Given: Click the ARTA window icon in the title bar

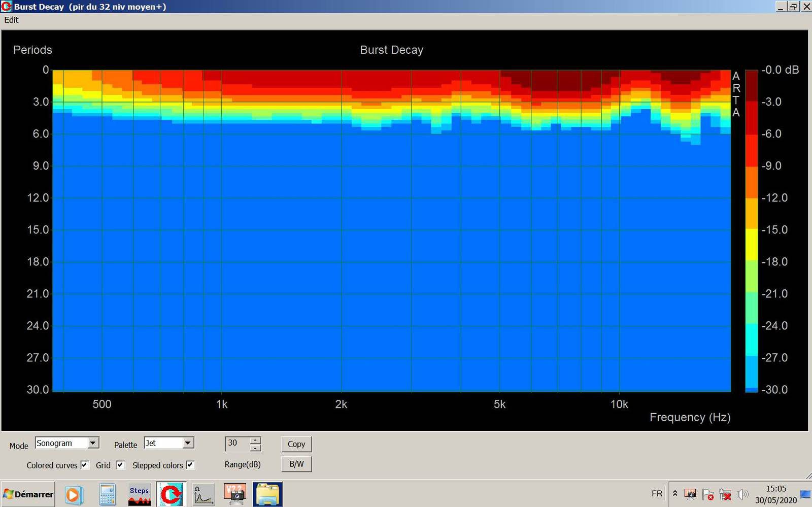Looking at the screenshot, I should pos(6,7).
